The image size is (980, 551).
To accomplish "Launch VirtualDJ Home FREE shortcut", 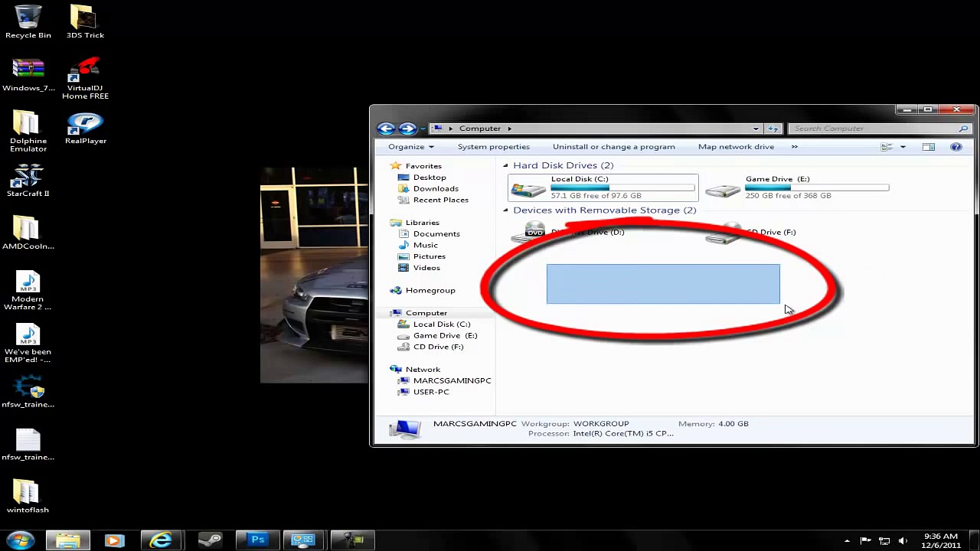I will point(85,78).
